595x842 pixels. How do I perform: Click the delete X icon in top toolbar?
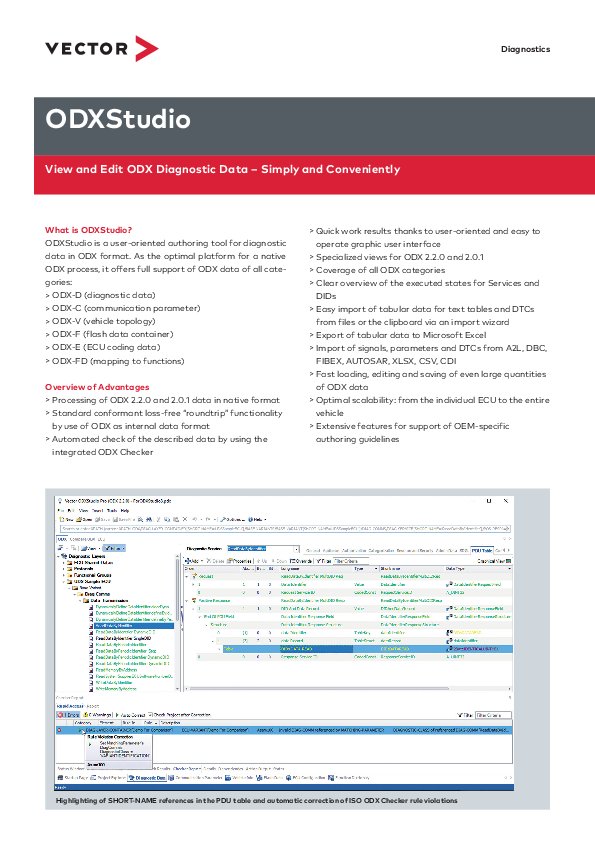pos(185,519)
